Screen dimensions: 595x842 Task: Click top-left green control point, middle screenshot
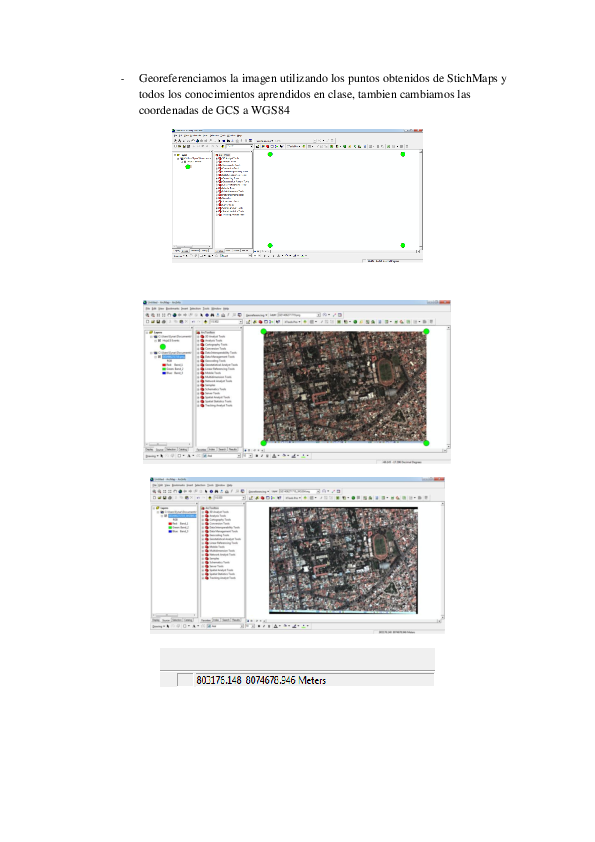264,331
